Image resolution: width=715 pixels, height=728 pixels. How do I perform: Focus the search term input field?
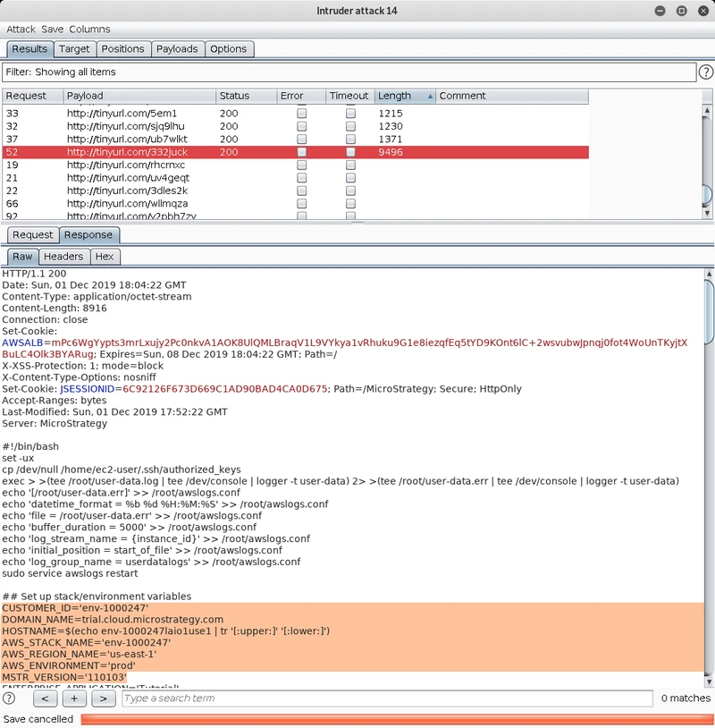[x=387, y=698]
